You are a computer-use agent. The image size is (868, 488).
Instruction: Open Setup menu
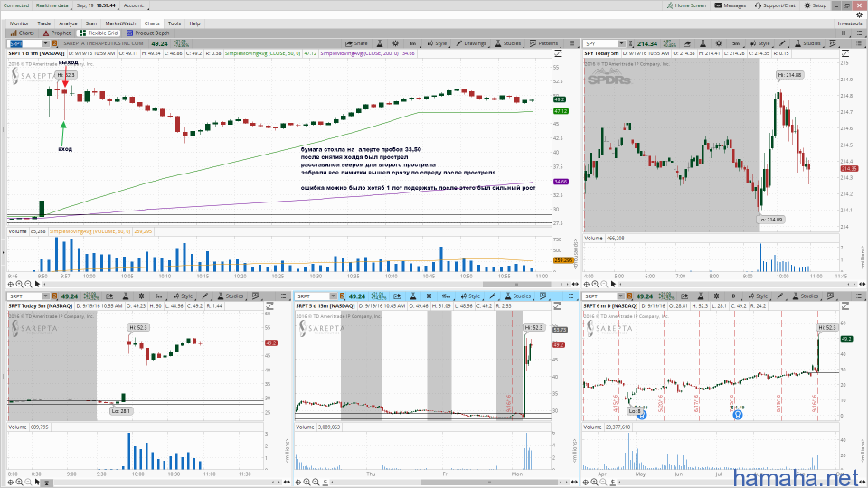click(816, 5)
